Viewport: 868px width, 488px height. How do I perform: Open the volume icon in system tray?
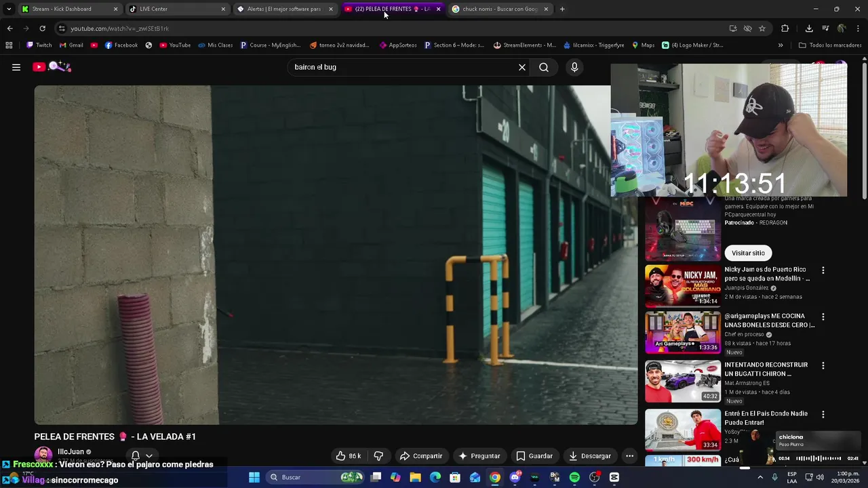point(819,477)
